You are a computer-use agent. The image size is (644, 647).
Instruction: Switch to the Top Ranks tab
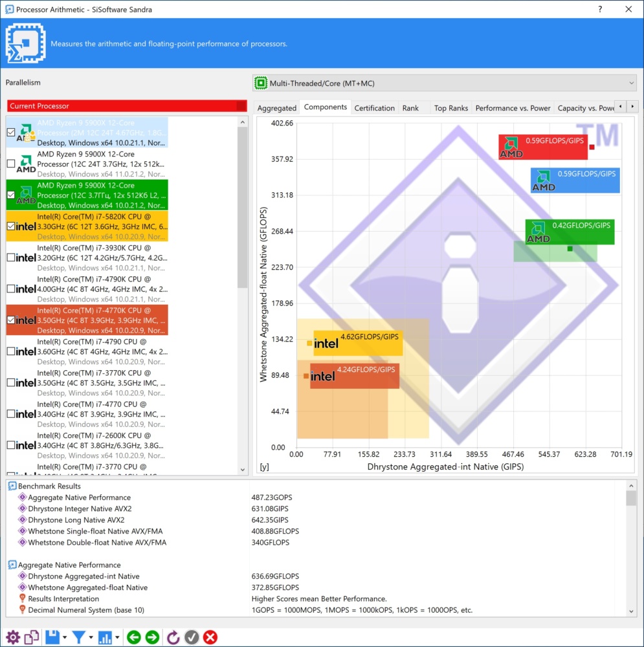coord(450,108)
